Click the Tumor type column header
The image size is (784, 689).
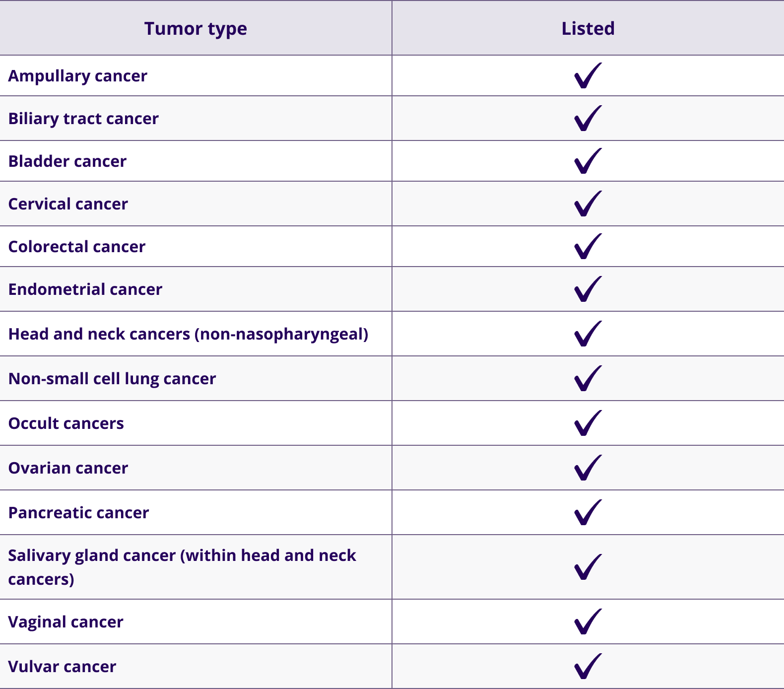[x=196, y=29]
